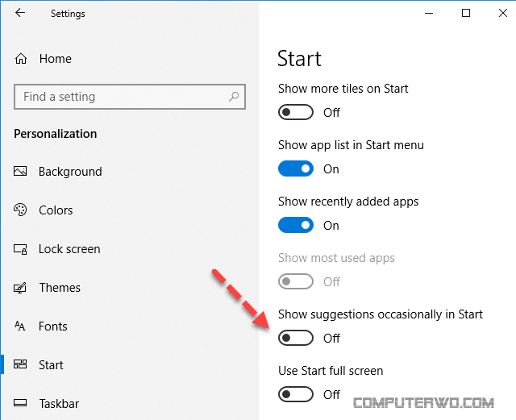Click the Lock screen monitor icon

tap(20, 249)
